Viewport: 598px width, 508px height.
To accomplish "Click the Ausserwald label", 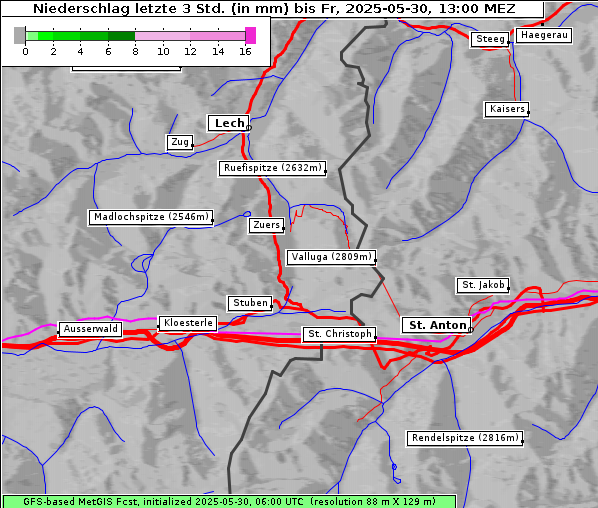I will coord(90,329).
